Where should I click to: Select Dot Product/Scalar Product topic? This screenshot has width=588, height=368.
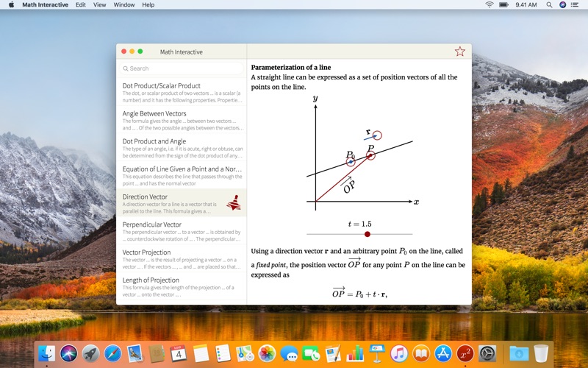pos(182,92)
